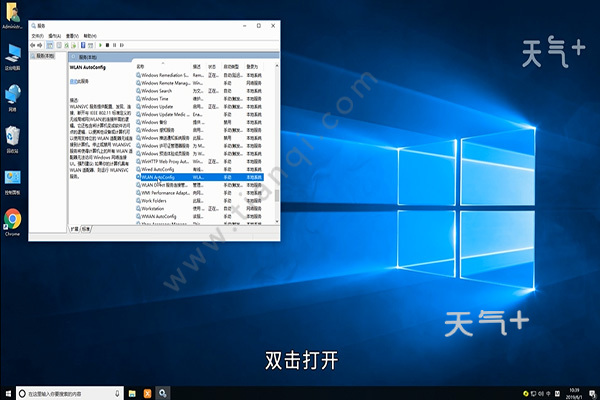Select the Chrome desktop shortcut icon
This screenshot has width=600, height=400.
[13, 222]
